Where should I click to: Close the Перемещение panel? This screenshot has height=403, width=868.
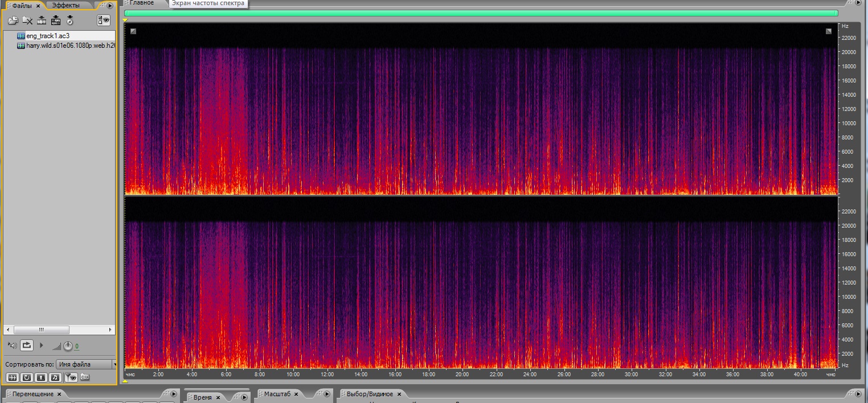59,394
